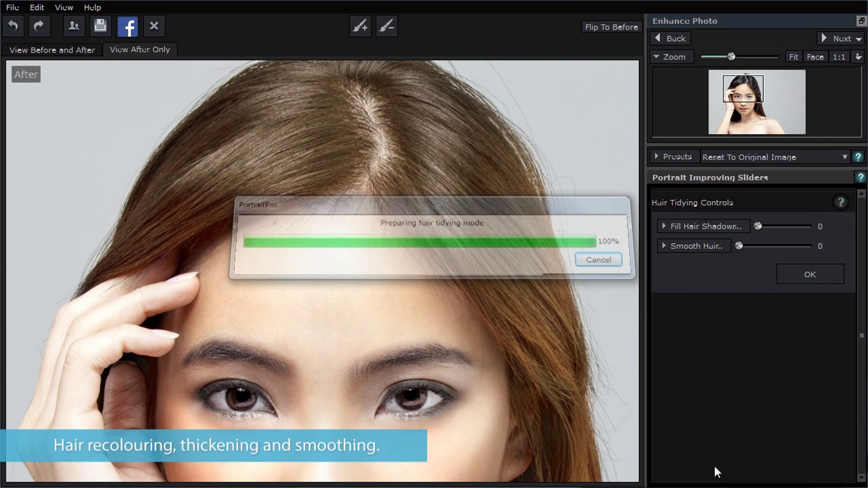Undock the Enhance Photo panel

click(x=861, y=21)
